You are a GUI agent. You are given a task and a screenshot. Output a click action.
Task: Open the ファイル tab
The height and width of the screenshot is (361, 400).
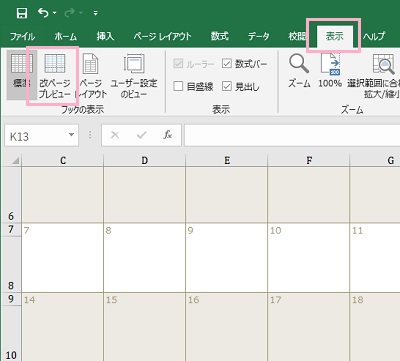coord(22,36)
